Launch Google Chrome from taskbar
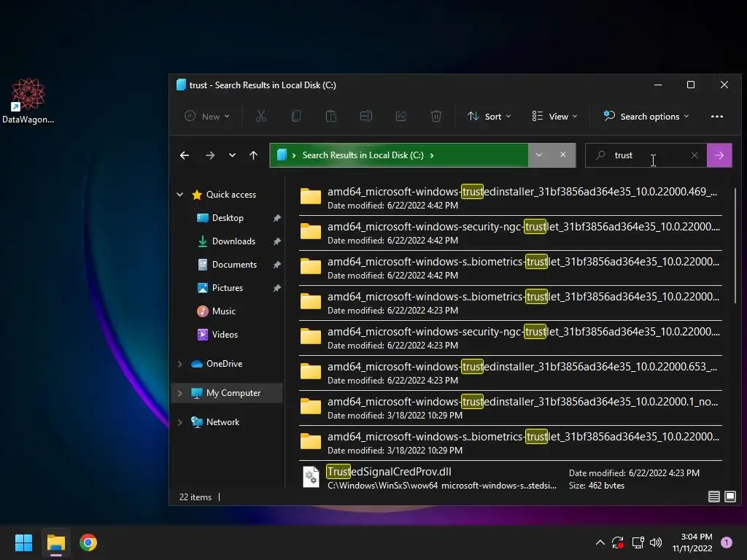This screenshot has height=560, width=747. [x=88, y=542]
